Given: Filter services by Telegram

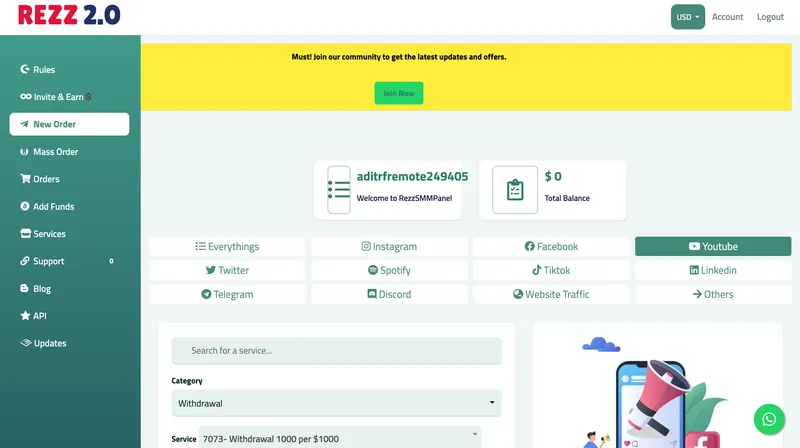Looking at the screenshot, I should 227,294.
